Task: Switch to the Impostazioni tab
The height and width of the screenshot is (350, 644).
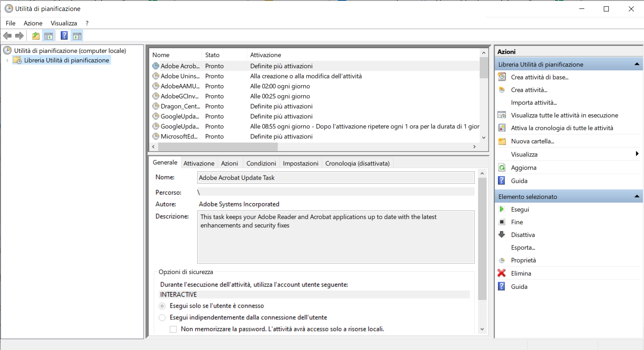Action: [301, 163]
